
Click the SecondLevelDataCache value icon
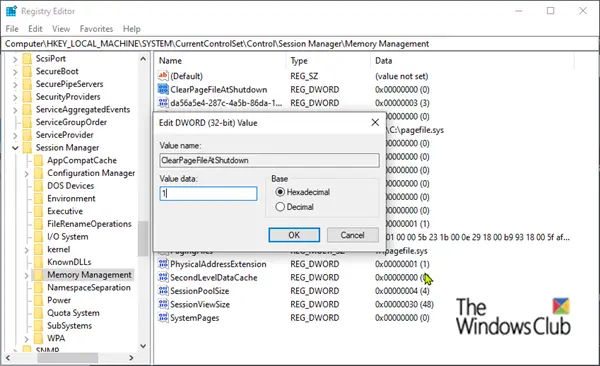coord(163,277)
